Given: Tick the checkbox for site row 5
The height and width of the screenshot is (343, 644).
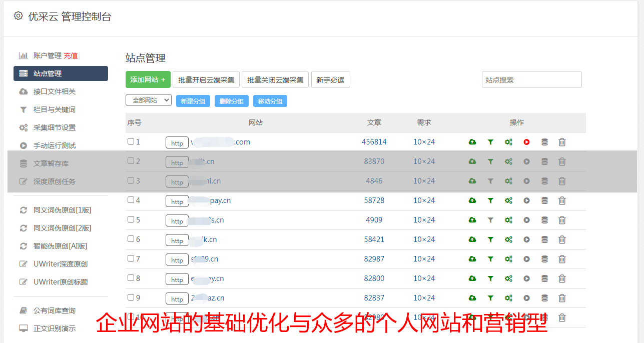Looking at the screenshot, I should coord(131,219).
